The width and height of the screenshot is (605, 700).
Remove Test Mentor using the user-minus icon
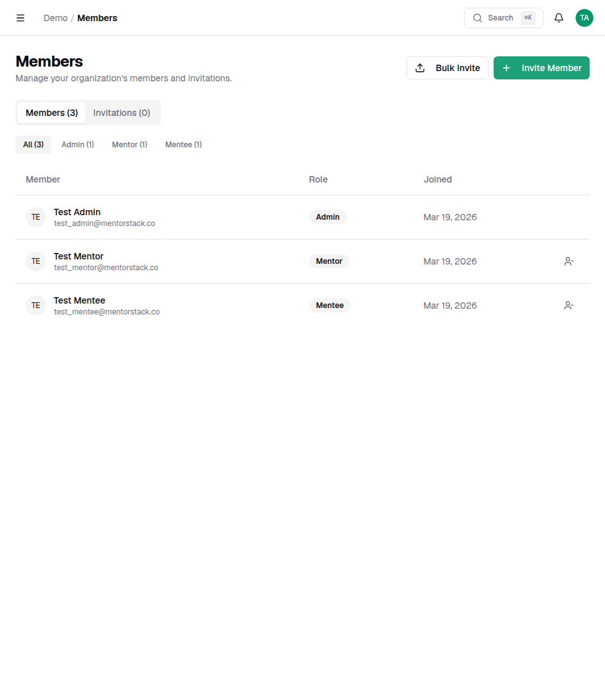(569, 261)
